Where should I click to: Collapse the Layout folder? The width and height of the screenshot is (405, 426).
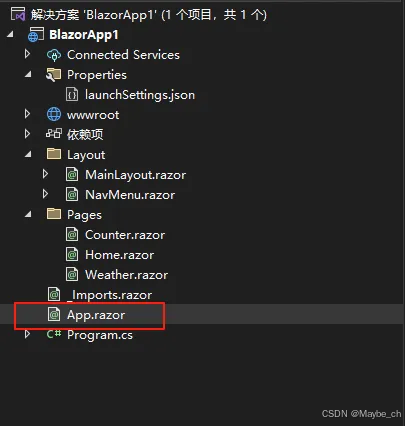pyautogui.click(x=28, y=154)
